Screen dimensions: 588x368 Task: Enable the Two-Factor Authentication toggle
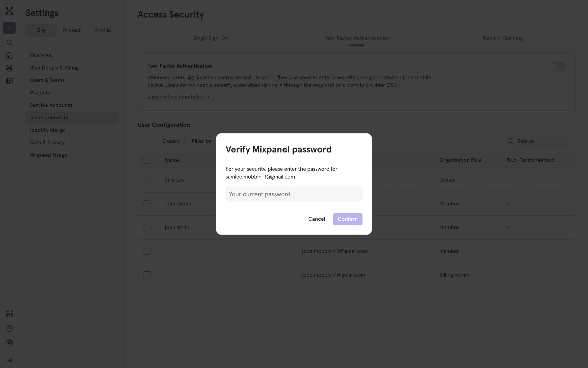[556, 67]
